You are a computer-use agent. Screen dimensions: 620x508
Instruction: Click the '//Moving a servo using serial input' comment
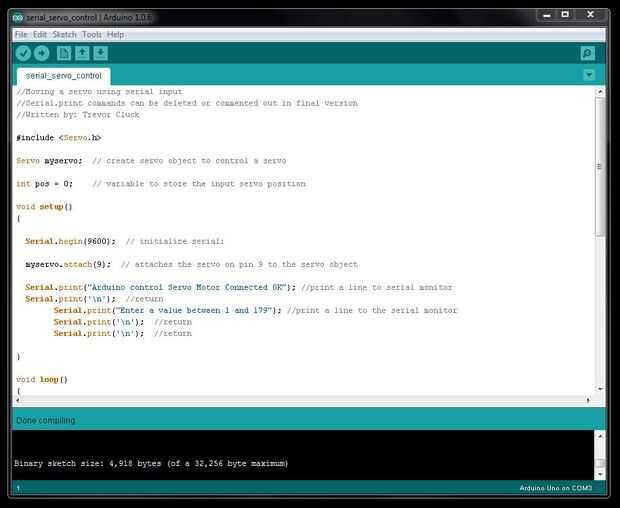click(x=100, y=92)
